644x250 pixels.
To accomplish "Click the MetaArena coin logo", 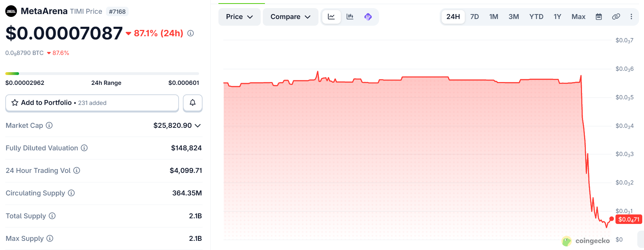I will pos(11,11).
